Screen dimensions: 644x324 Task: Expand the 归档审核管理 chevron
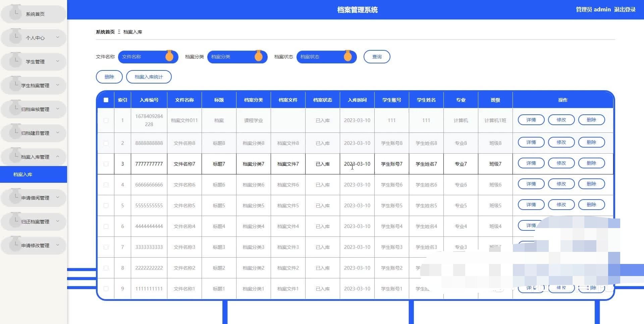pyautogui.click(x=58, y=109)
